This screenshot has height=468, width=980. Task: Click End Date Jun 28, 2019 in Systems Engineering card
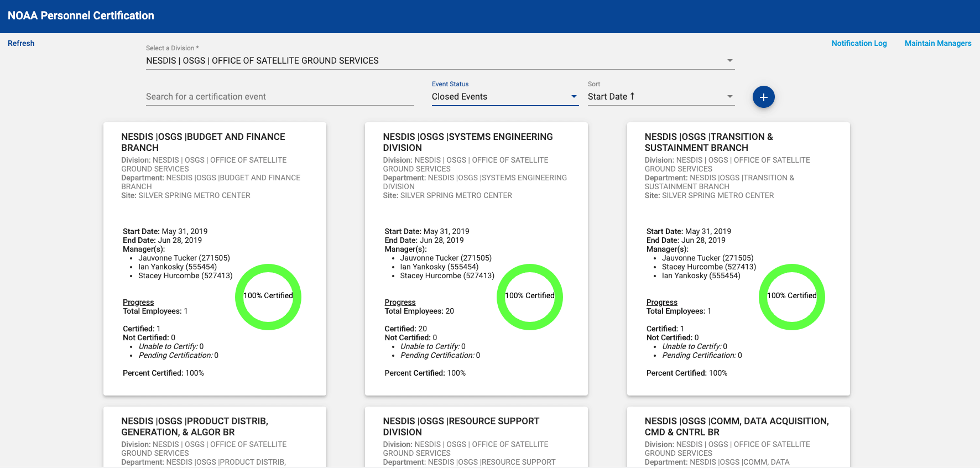pyautogui.click(x=424, y=240)
